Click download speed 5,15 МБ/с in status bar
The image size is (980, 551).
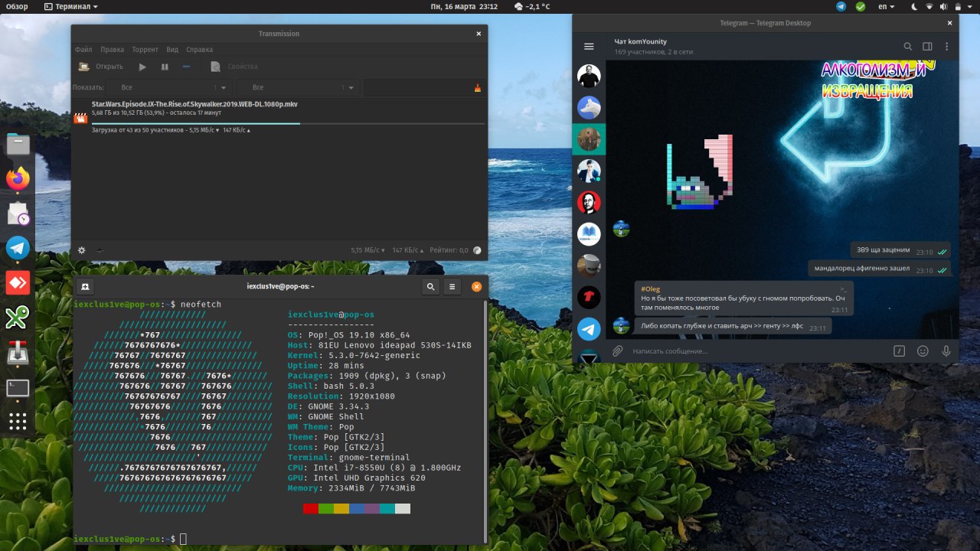368,250
